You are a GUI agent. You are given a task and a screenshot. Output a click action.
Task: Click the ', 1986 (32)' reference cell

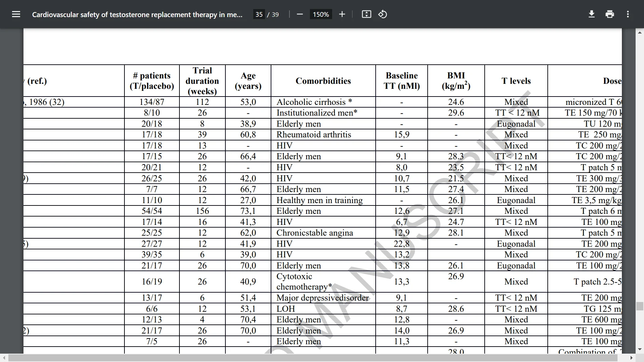[74, 102]
